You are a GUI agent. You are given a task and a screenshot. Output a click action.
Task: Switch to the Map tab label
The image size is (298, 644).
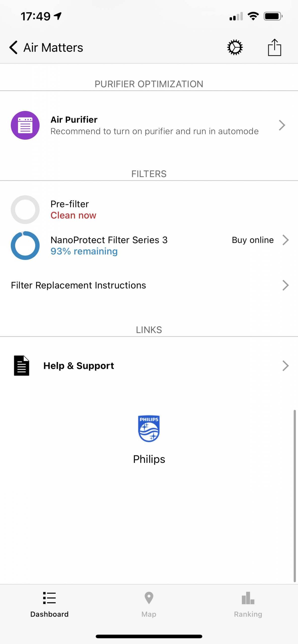[x=149, y=614]
